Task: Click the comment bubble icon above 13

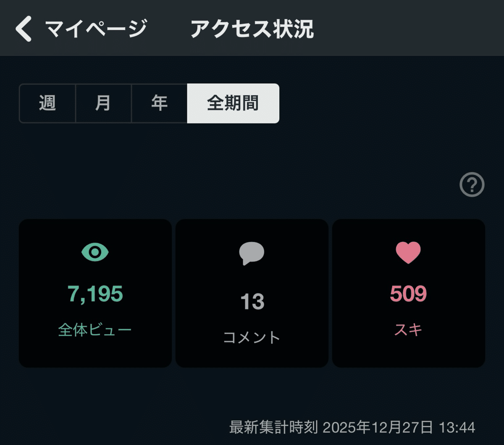Action: click(252, 252)
